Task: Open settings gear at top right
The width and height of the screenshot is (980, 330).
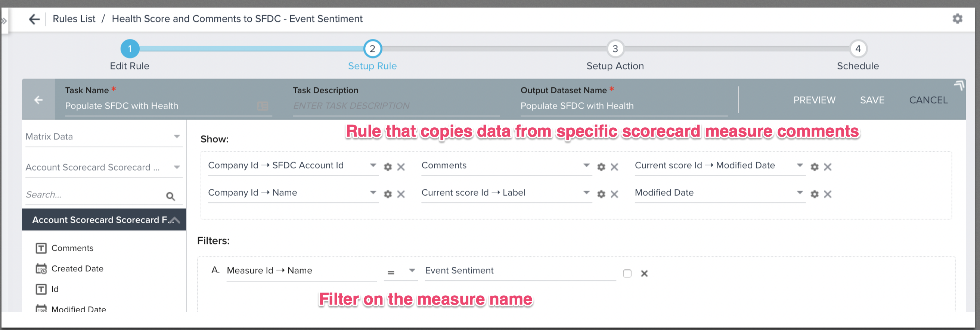Action: 957,19
